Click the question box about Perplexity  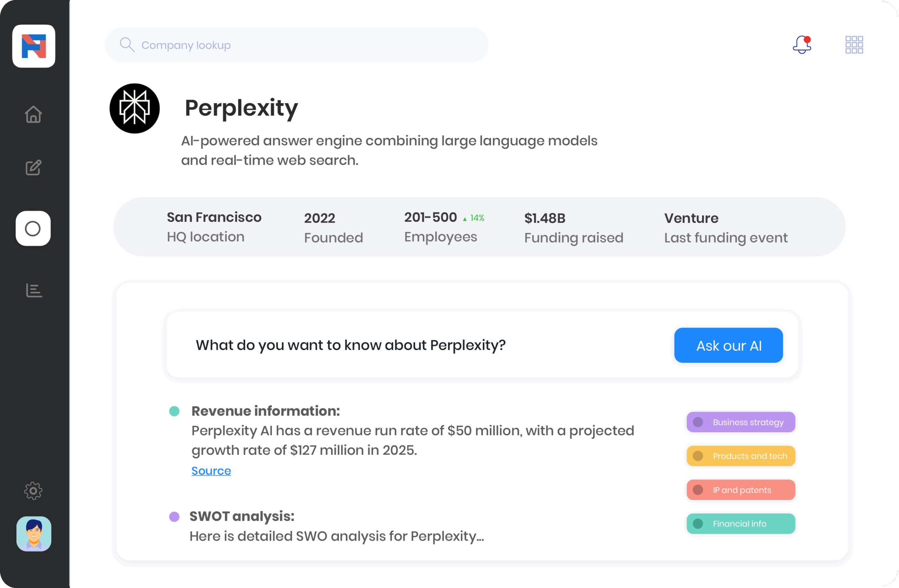click(x=415, y=345)
